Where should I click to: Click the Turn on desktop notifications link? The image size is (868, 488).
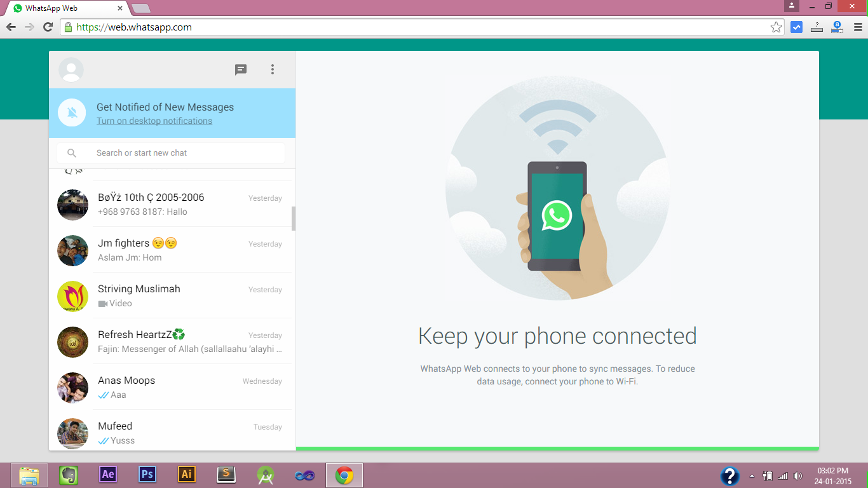[154, 121]
